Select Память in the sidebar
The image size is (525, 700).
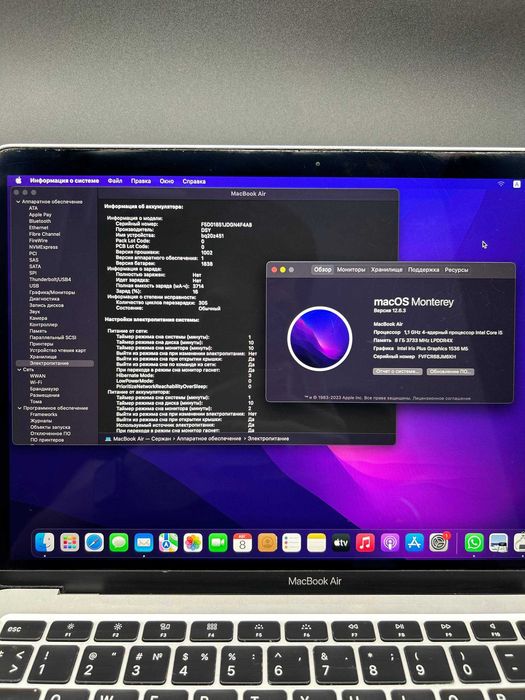38,331
